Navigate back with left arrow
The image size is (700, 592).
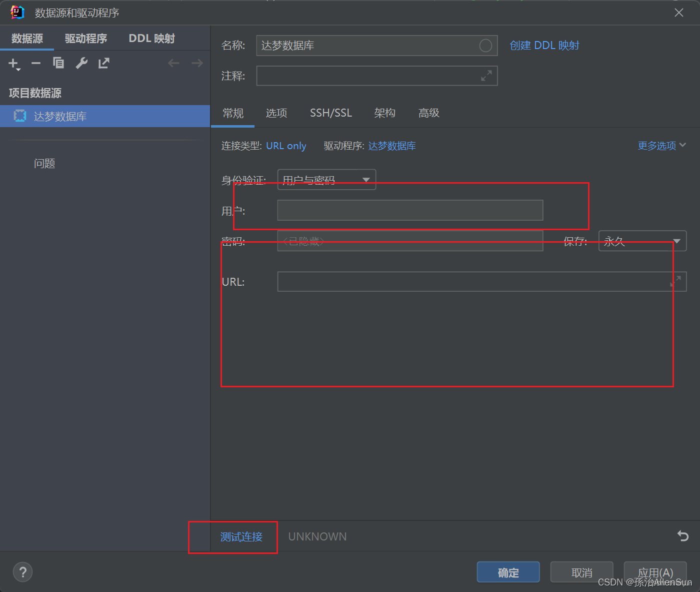(x=173, y=63)
